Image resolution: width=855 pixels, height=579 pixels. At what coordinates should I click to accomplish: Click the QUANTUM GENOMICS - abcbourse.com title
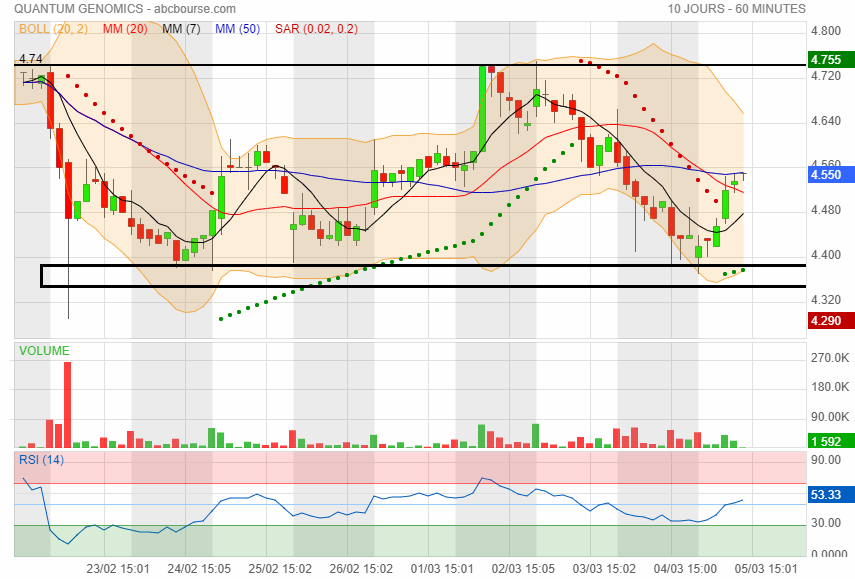(x=125, y=9)
